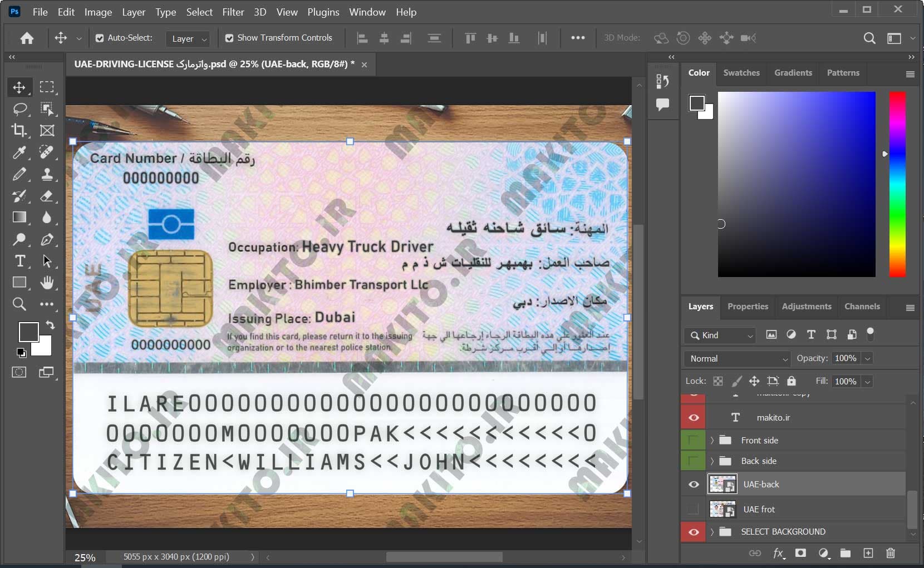Open the Opacity value dropdown arrow
This screenshot has width=924, height=568.
(x=867, y=359)
